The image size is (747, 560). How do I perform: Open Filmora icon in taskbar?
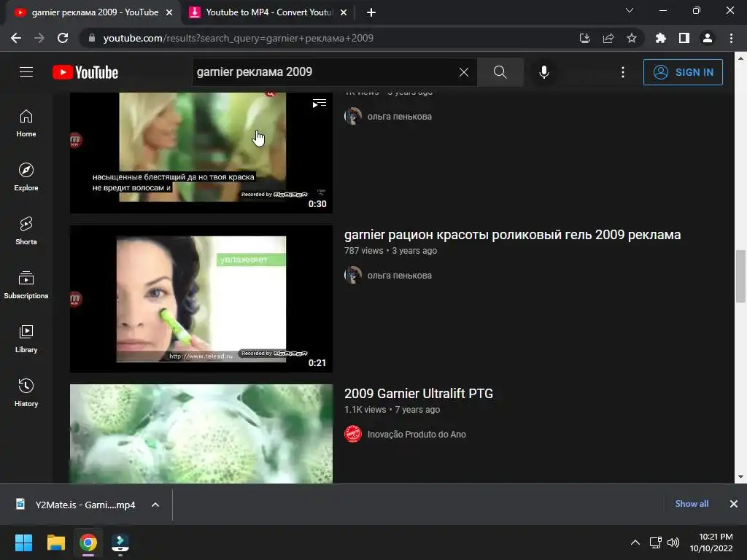(x=120, y=542)
